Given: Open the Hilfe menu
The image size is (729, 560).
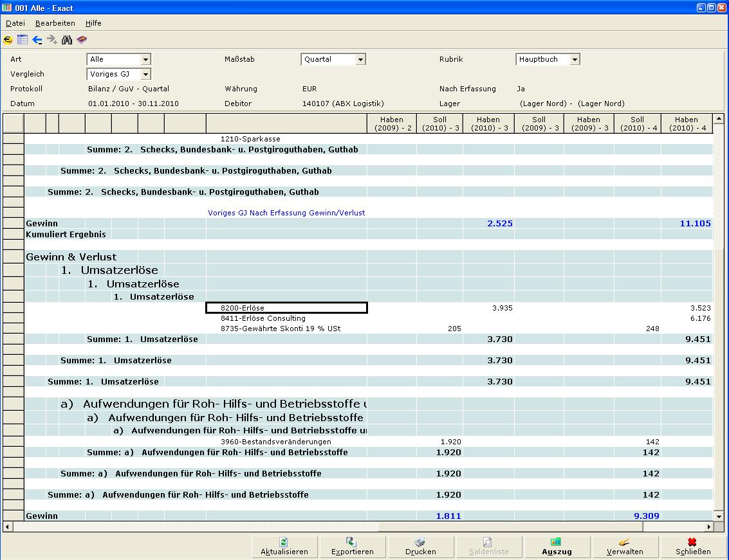Looking at the screenshot, I should (93, 23).
